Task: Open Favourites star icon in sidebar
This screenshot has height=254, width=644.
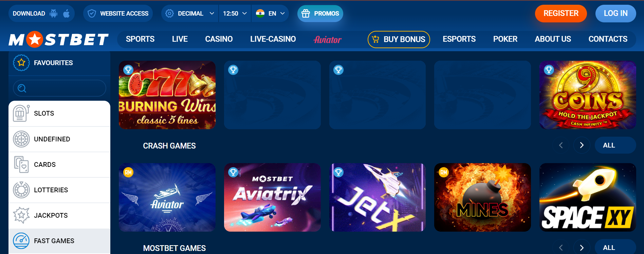Action: coord(21,63)
